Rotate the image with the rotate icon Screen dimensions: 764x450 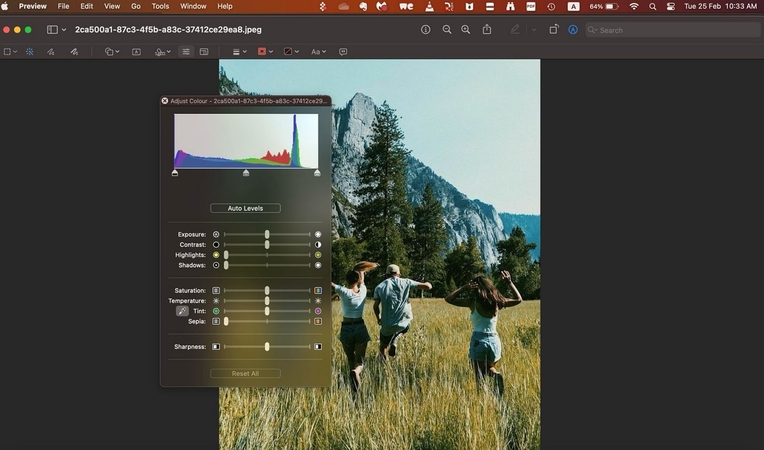[554, 30]
